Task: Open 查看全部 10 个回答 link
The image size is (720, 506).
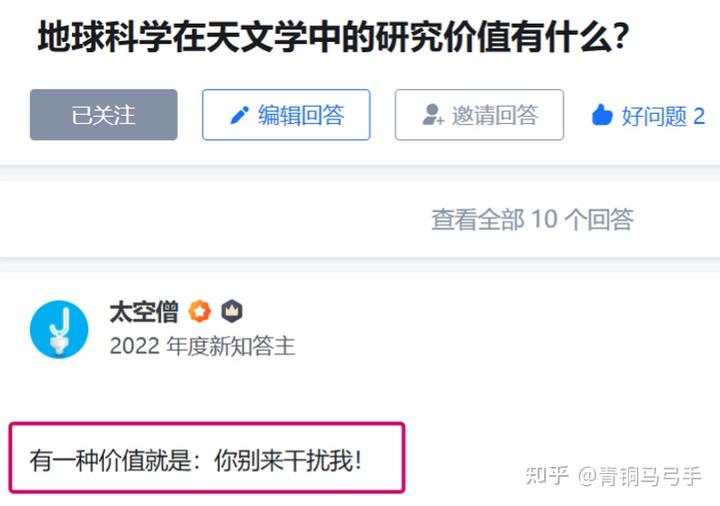Action: [x=533, y=219]
